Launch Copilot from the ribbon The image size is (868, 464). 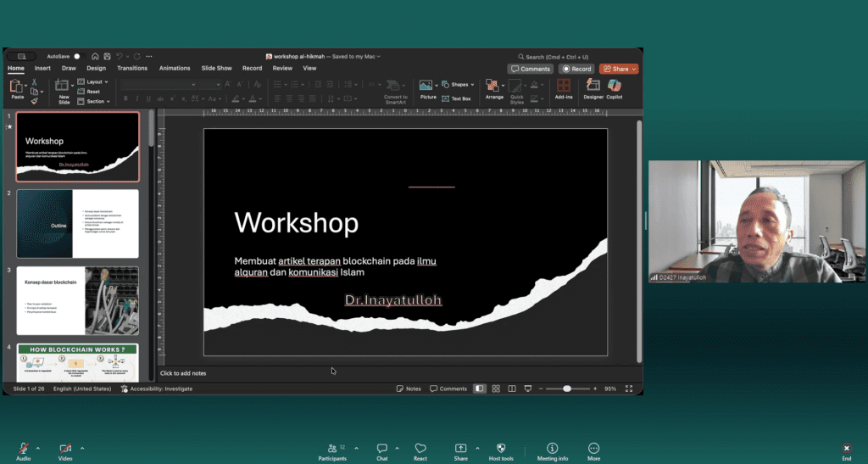coord(614,87)
